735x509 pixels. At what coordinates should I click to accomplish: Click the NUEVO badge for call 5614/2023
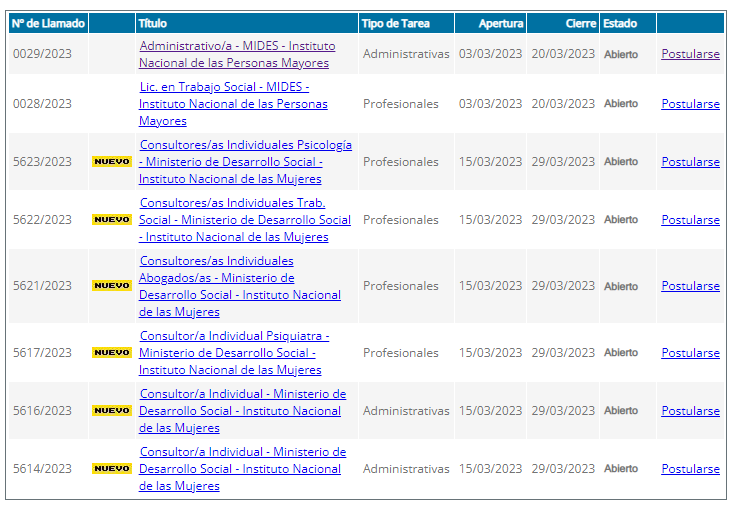point(112,469)
